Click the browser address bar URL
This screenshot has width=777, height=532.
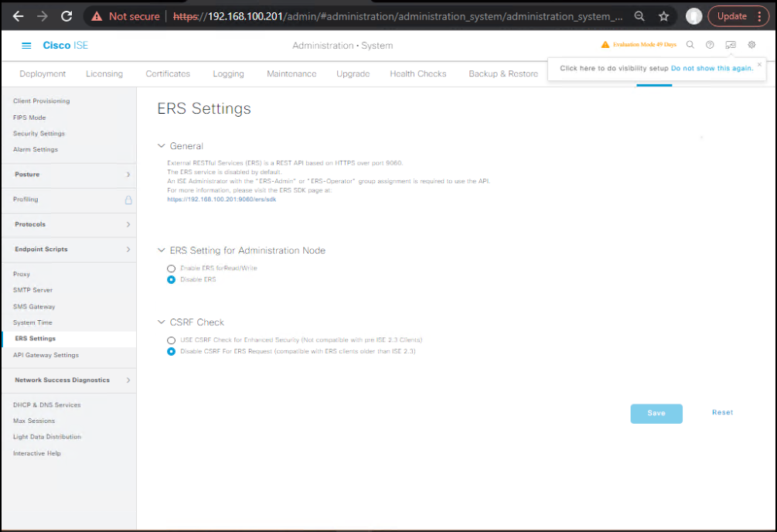click(x=398, y=16)
